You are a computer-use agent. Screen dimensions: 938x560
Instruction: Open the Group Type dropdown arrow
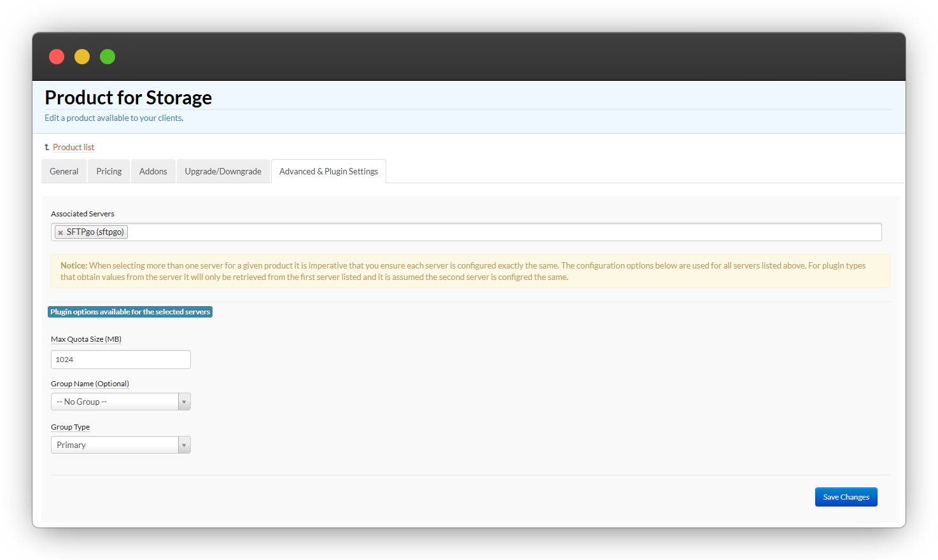coord(184,445)
